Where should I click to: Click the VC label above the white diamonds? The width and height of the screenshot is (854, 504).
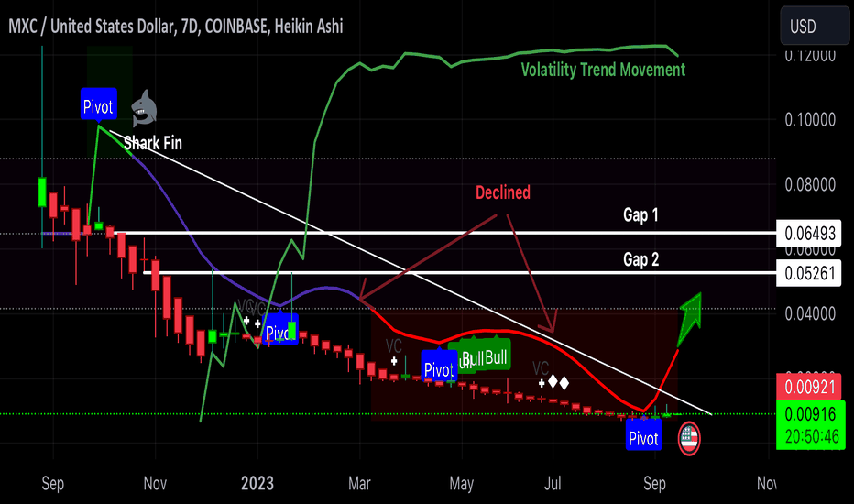pyautogui.click(x=541, y=368)
